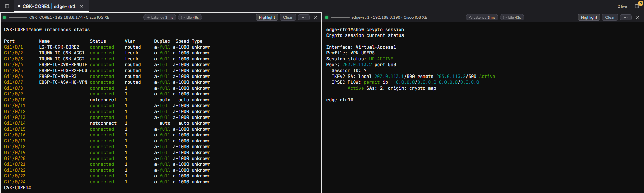The height and width of the screenshot is (193, 644).
Task: Click the gray bar in C9K-CORE1 header
Action: pos(18,17)
